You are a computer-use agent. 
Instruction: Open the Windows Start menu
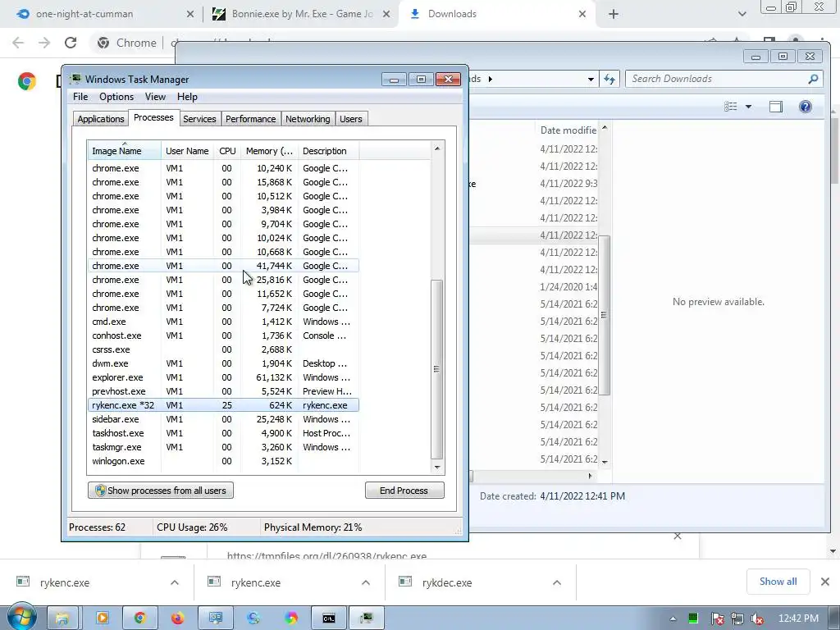(21, 618)
